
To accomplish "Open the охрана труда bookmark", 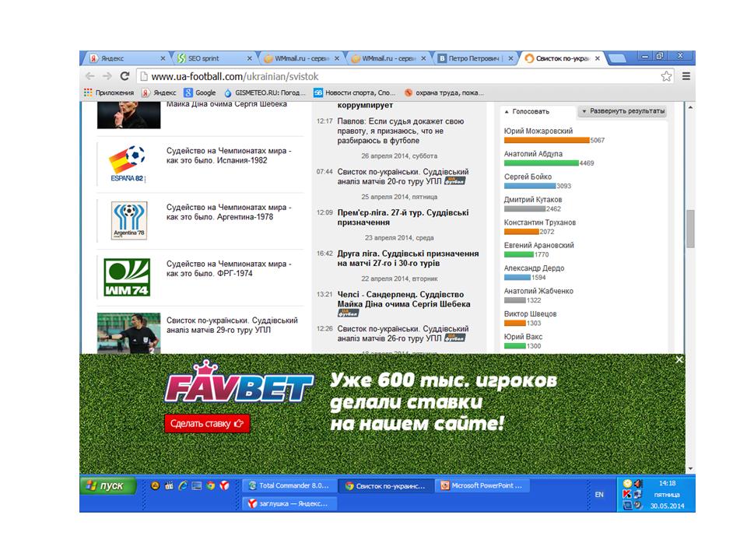I will 444,93.
